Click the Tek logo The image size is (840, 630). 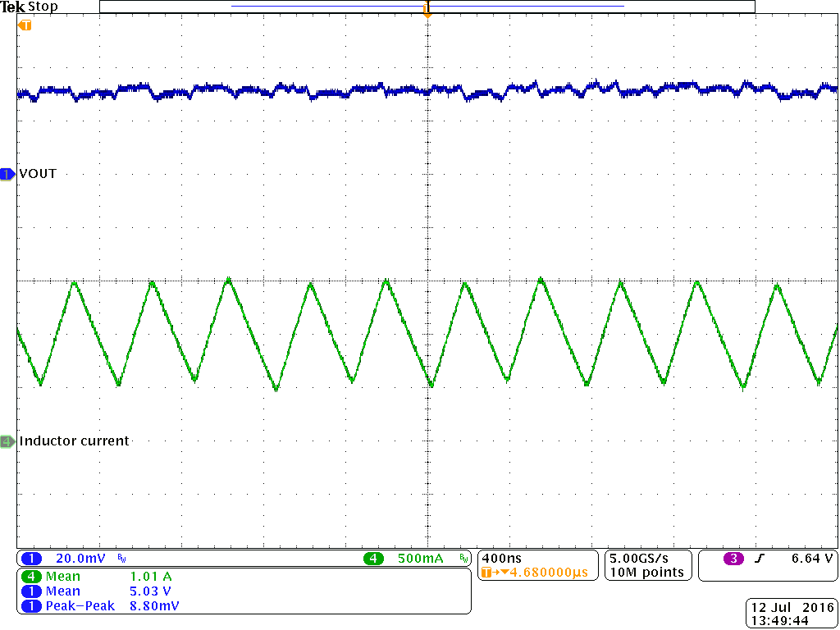[15, 7]
